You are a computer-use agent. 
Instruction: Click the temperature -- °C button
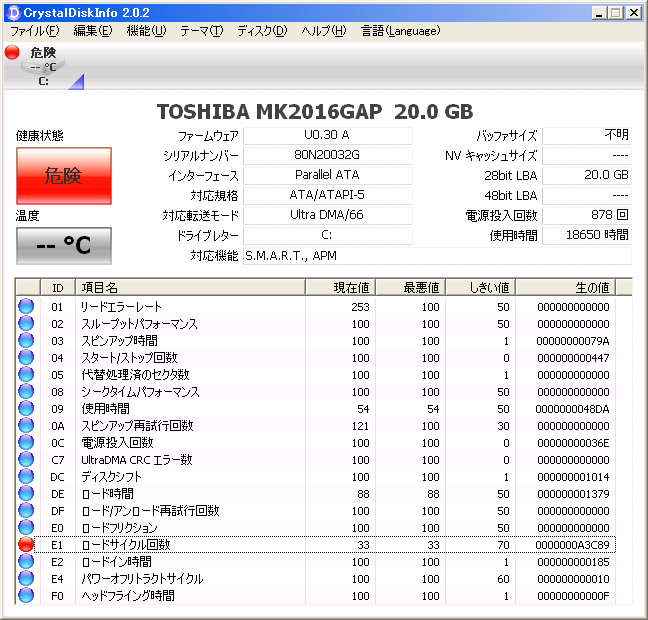(64, 246)
